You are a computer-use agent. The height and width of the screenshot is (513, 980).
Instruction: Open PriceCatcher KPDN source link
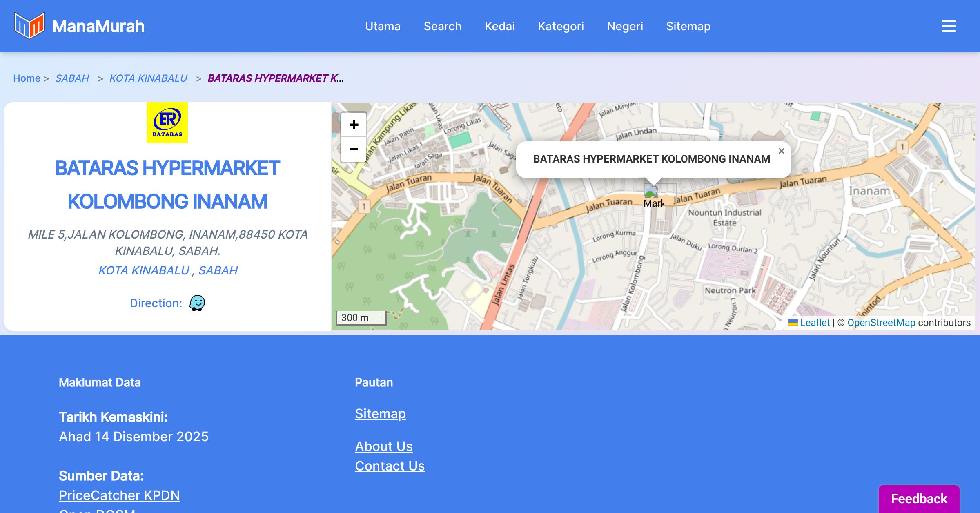[x=119, y=495]
